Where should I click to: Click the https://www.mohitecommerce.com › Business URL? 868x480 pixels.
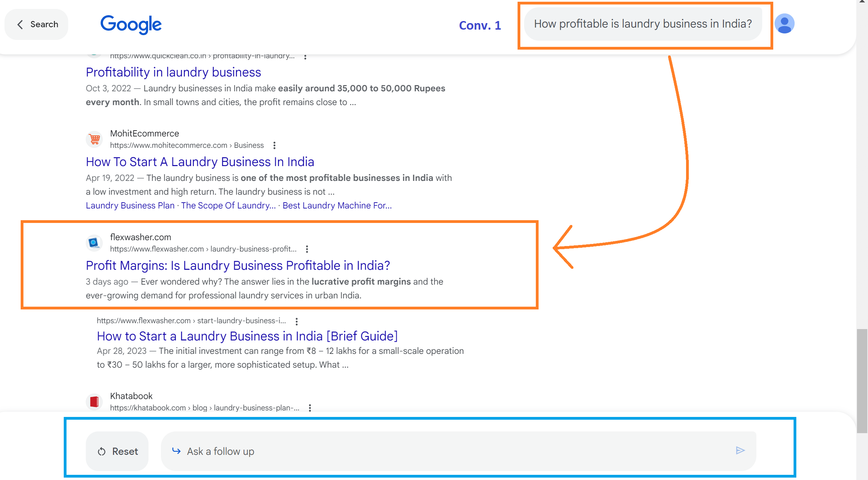187,145
